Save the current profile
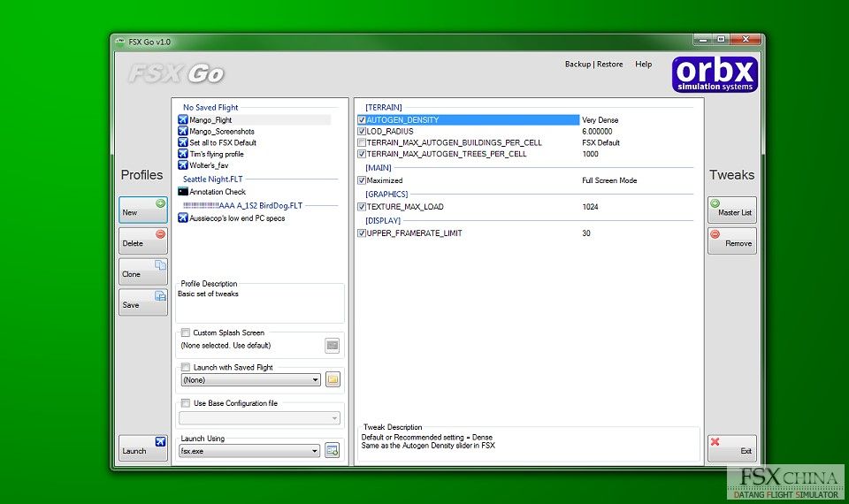The height and width of the screenshot is (504, 849). coord(143,302)
